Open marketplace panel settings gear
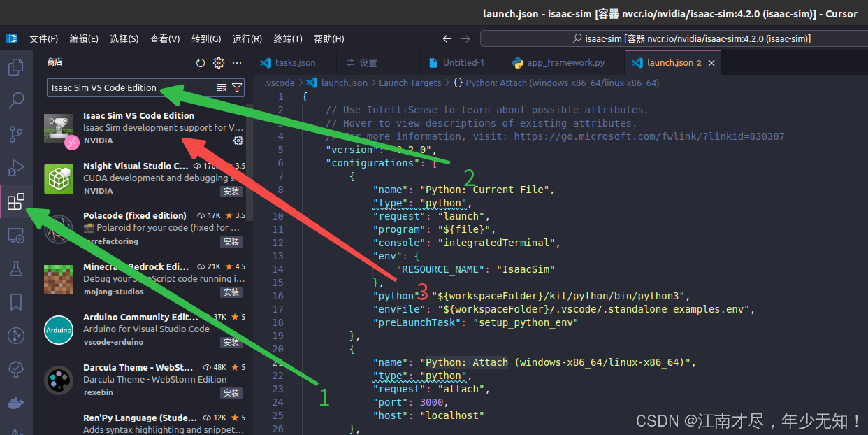The image size is (868, 435). click(219, 63)
